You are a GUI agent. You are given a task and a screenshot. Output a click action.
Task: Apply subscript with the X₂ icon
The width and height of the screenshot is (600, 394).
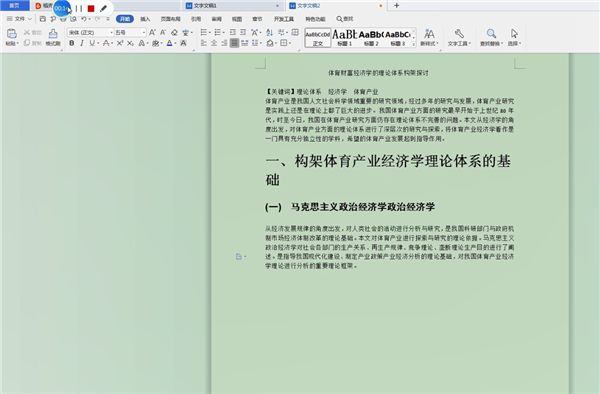[130, 43]
